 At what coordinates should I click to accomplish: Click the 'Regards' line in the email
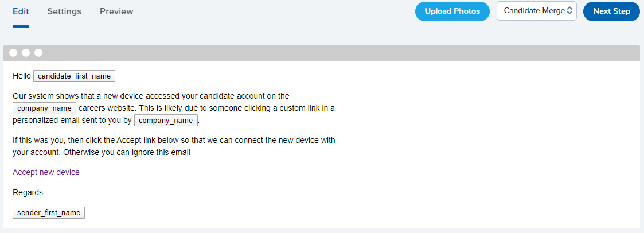pos(28,192)
